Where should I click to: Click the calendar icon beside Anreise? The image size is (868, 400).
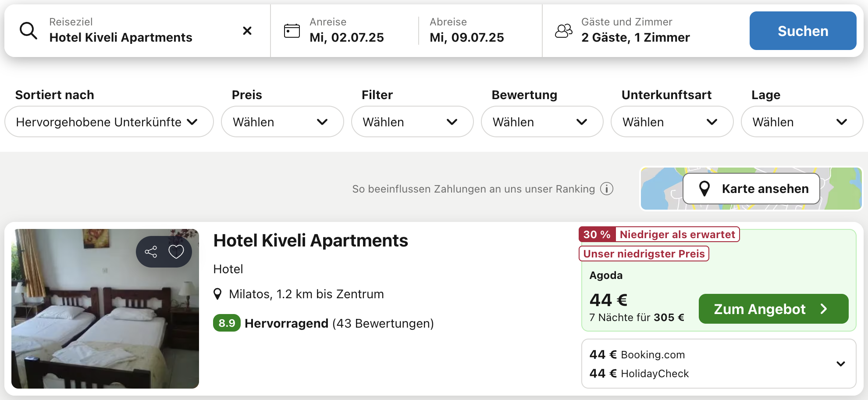click(292, 31)
